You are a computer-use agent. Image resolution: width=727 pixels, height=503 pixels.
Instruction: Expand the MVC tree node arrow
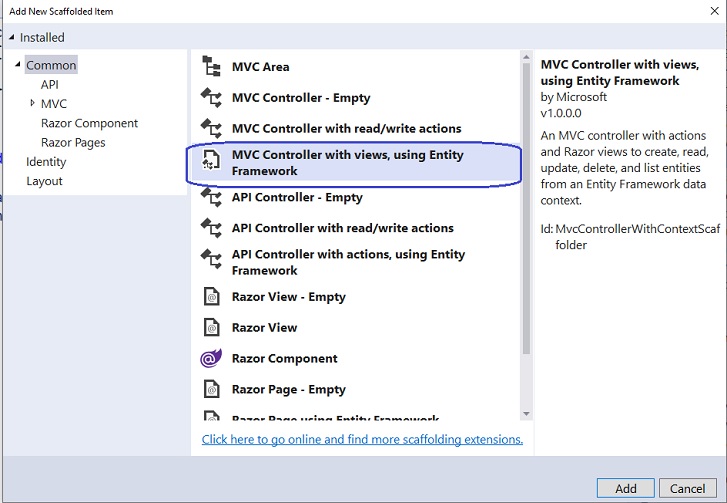[32, 104]
